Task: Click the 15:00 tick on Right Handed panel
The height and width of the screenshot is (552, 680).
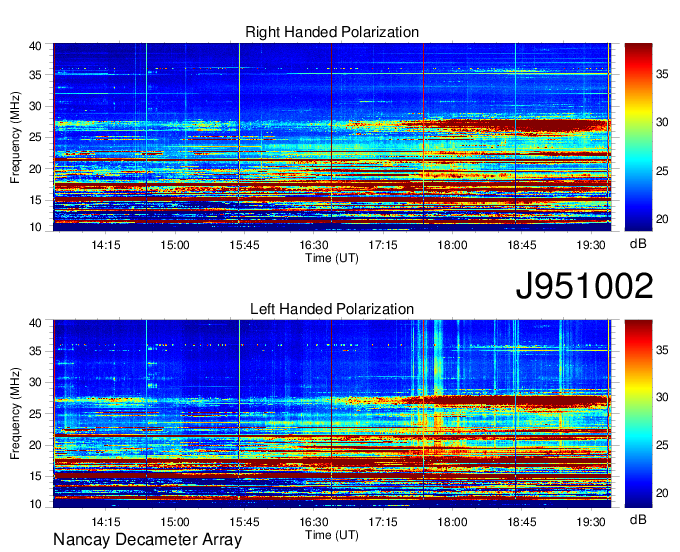Action: click(x=175, y=245)
